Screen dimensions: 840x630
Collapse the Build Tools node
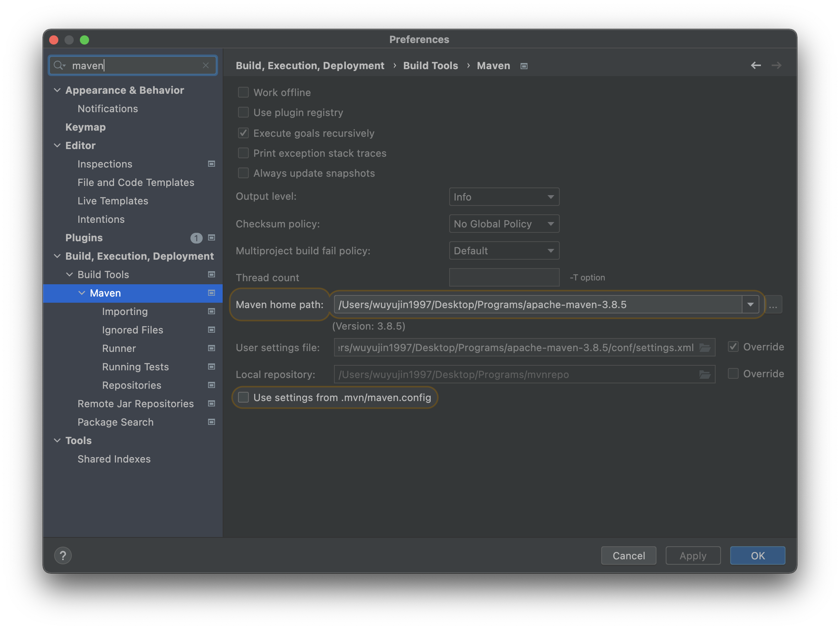(x=69, y=275)
